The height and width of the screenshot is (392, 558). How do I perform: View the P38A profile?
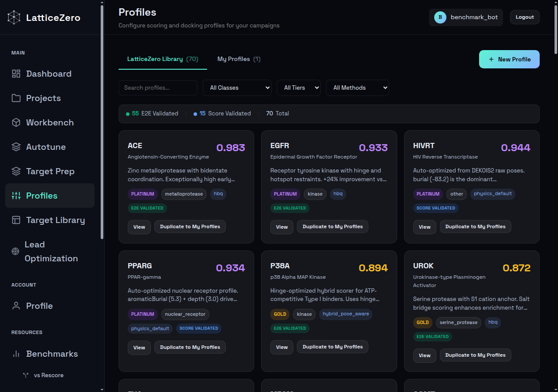click(282, 347)
